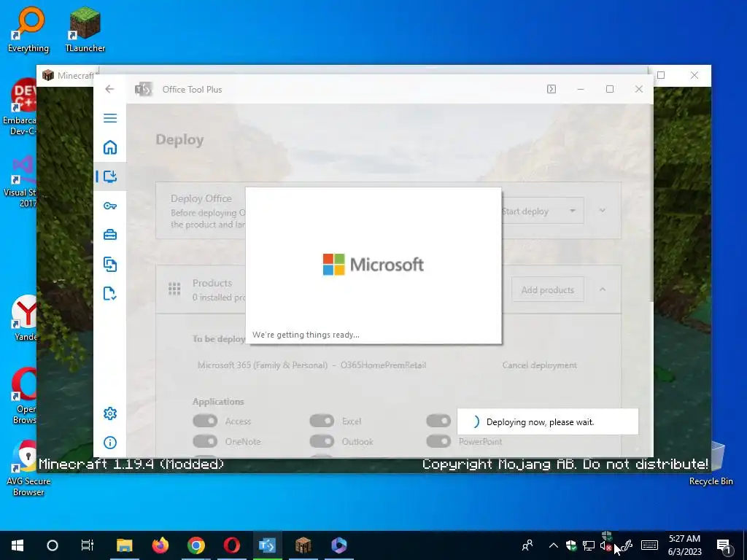This screenshot has width=747, height=560.
Task: Open the file check sidebar icon
Action: coord(110,293)
